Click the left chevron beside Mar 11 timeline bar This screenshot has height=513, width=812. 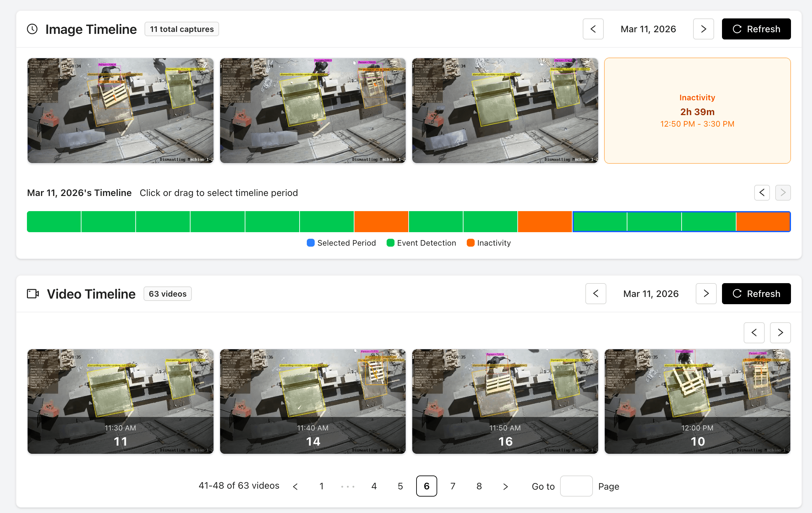762,193
